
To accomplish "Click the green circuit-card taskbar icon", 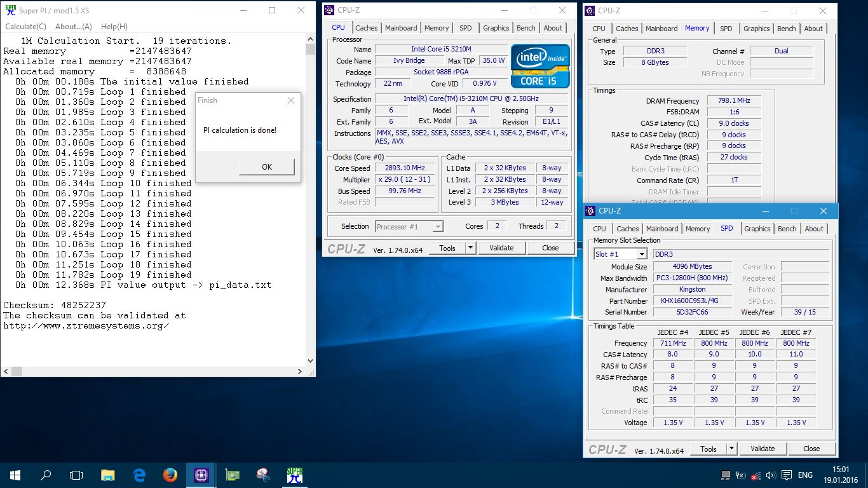I will pyautogui.click(x=233, y=475).
